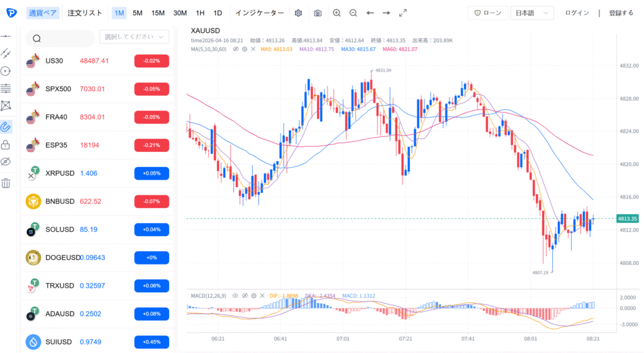644x353 pixels.
Task: Open the インジケーター indicators menu
Action: (x=260, y=13)
